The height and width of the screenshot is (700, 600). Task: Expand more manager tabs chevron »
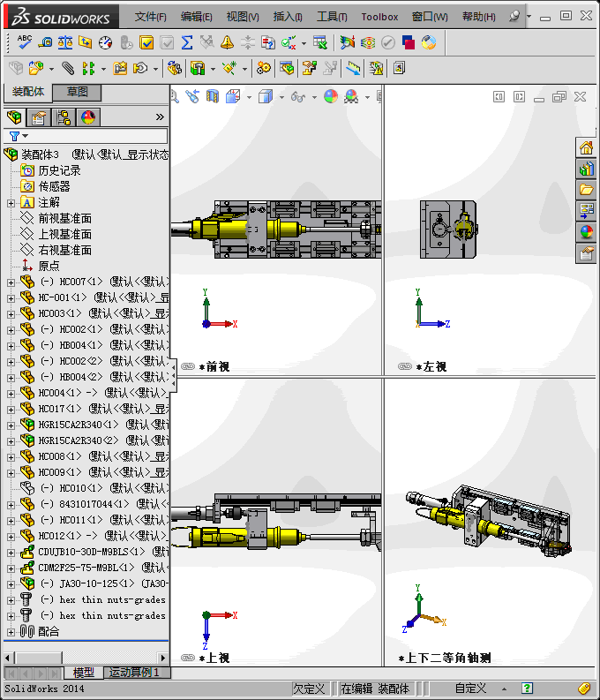pyautogui.click(x=160, y=117)
